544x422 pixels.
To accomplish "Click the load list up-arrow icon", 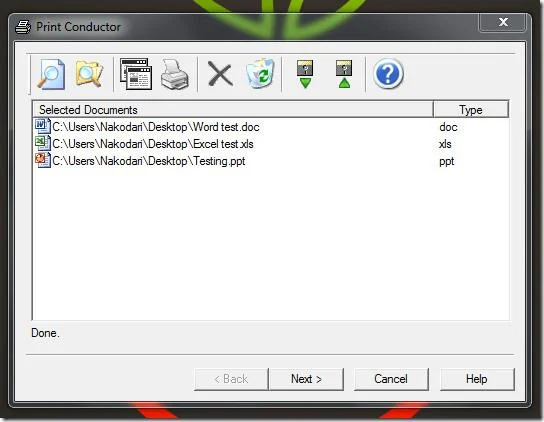I will (x=344, y=74).
